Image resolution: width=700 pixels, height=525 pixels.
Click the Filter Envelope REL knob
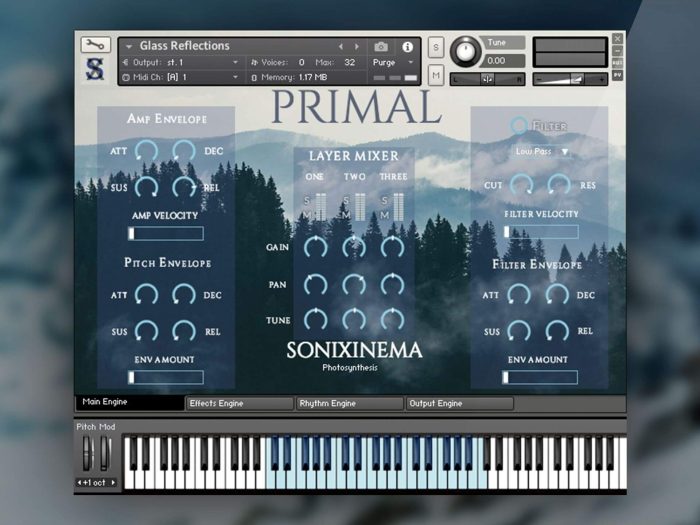point(557,331)
